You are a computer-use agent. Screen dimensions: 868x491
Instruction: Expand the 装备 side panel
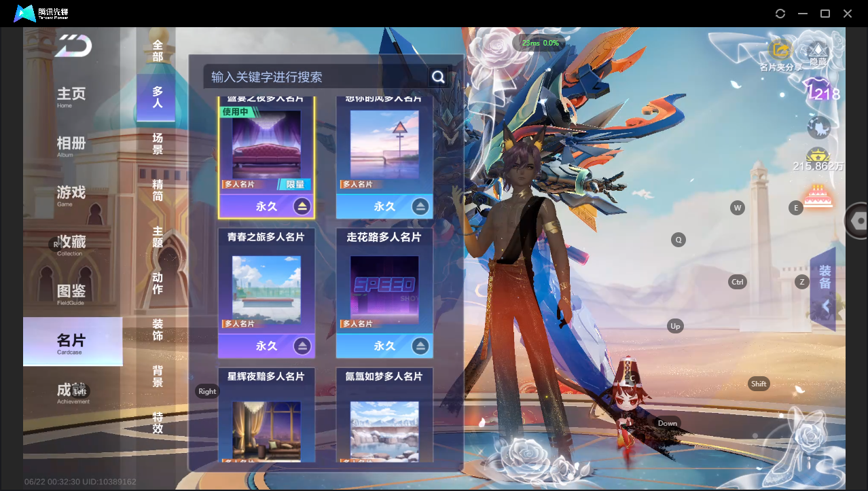tap(825, 289)
